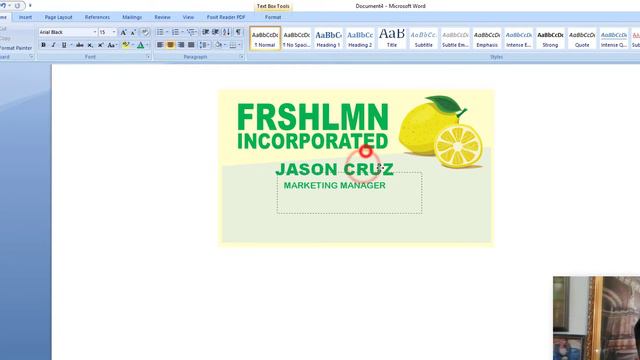
Task: Open the highlight color dropdown arrow
Action: [x=133, y=45]
